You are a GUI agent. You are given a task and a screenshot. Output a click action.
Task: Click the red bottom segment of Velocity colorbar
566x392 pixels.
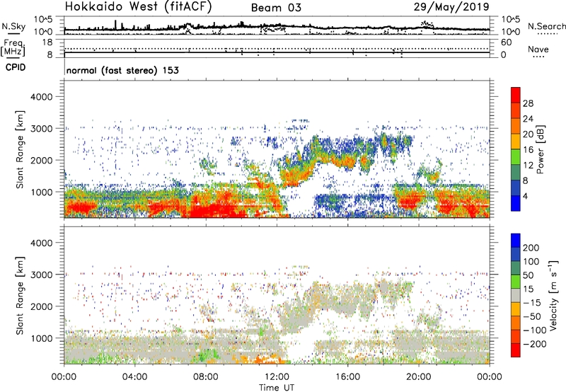pyautogui.click(x=516, y=350)
